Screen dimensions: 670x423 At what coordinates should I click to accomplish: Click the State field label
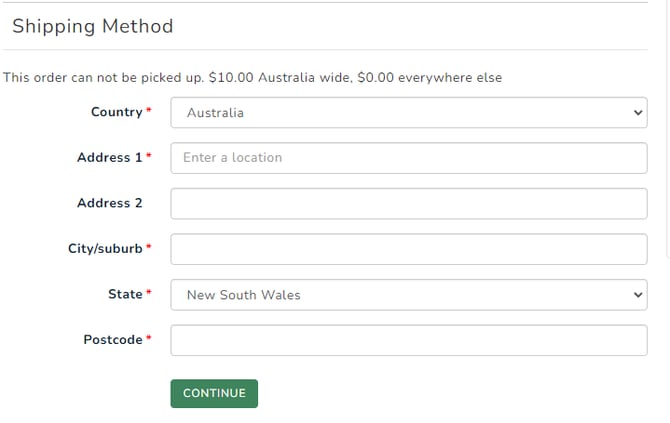coord(125,294)
